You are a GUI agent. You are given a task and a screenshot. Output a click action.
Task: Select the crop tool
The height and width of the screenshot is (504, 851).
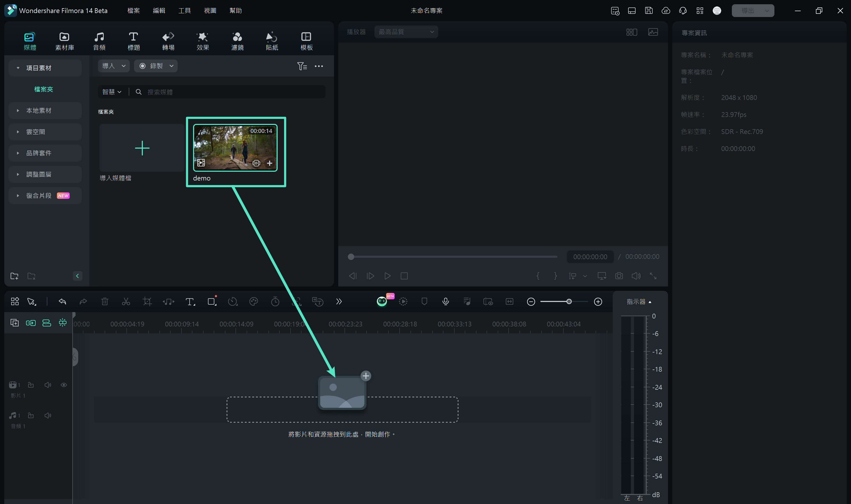coord(147,301)
